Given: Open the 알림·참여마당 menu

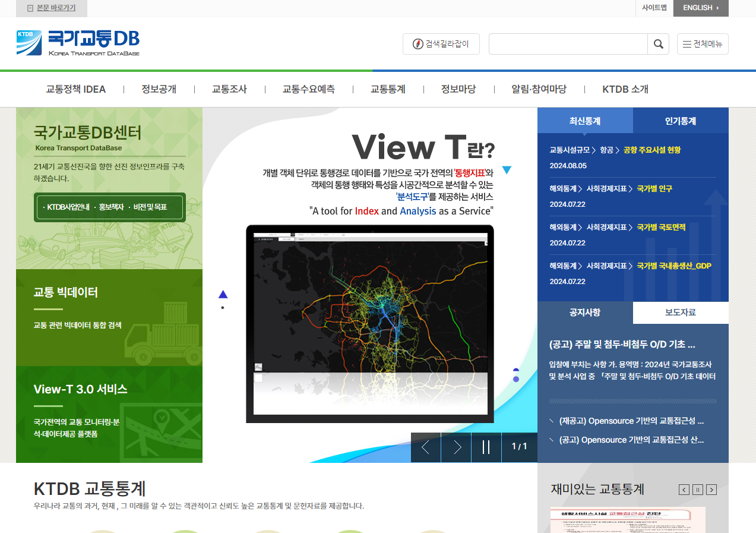Looking at the screenshot, I should click(x=539, y=89).
